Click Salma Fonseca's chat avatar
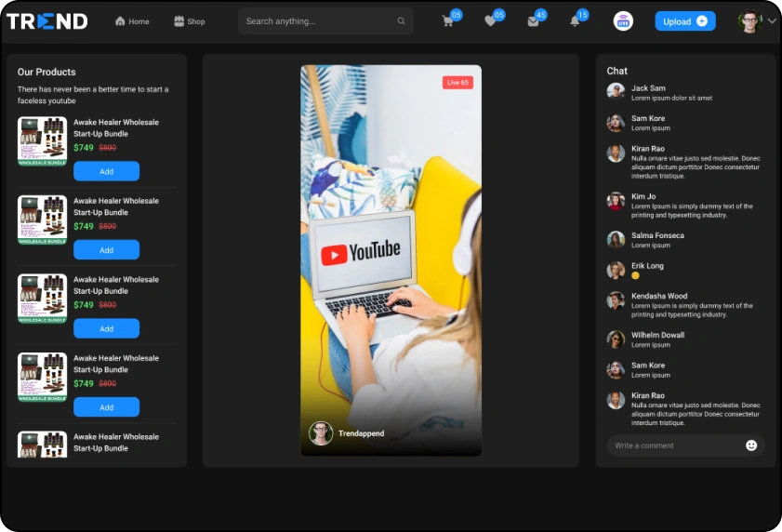The image size is (782, 532). click(616, 240)
